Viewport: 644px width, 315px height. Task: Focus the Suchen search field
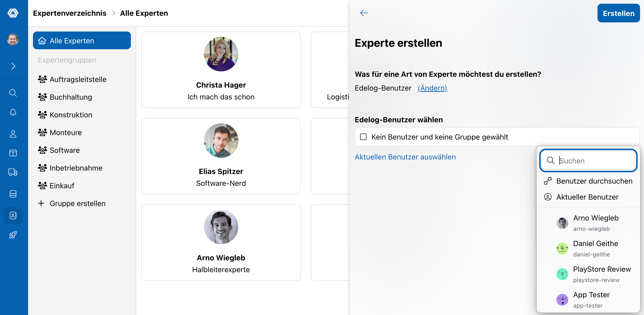click(588, 160)
